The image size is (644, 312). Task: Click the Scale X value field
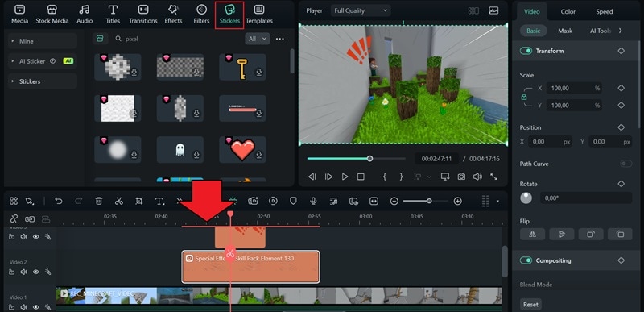(x=573, y=88)
